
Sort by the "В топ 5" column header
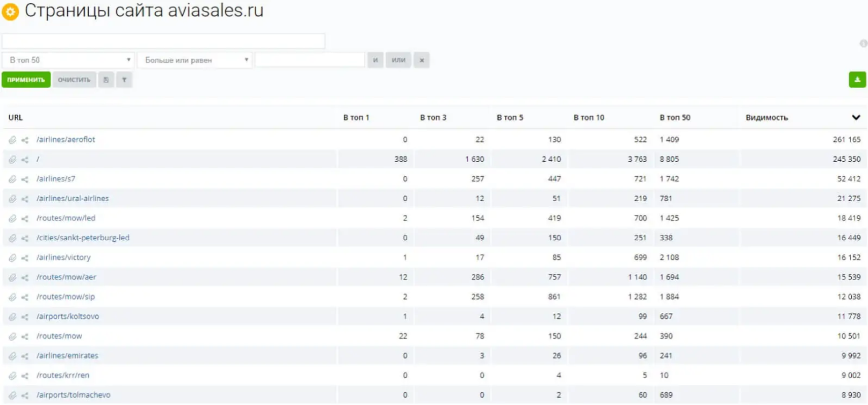coord(510,118)
